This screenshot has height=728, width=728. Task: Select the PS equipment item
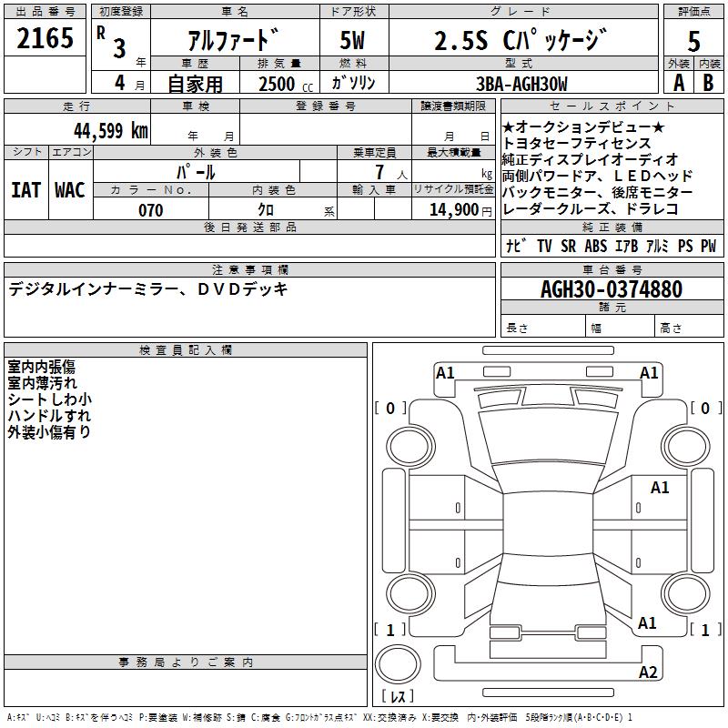685,246
